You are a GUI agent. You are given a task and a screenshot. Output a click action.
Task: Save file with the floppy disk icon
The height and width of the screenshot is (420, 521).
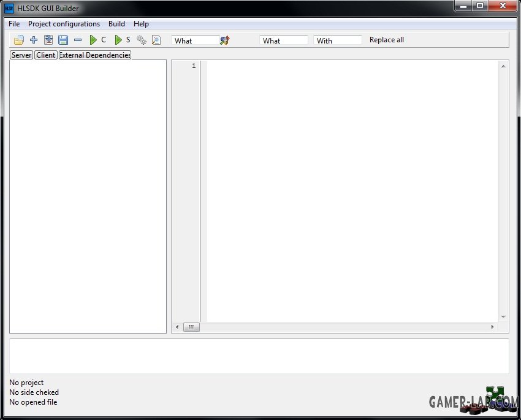pos(63,40)
